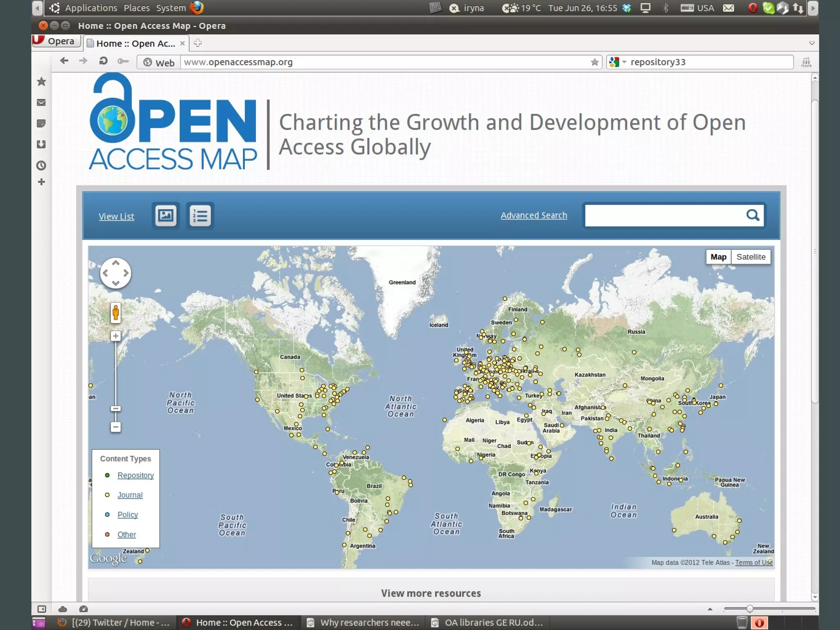Open the Opera mail sidebar panel

point(41,103)
